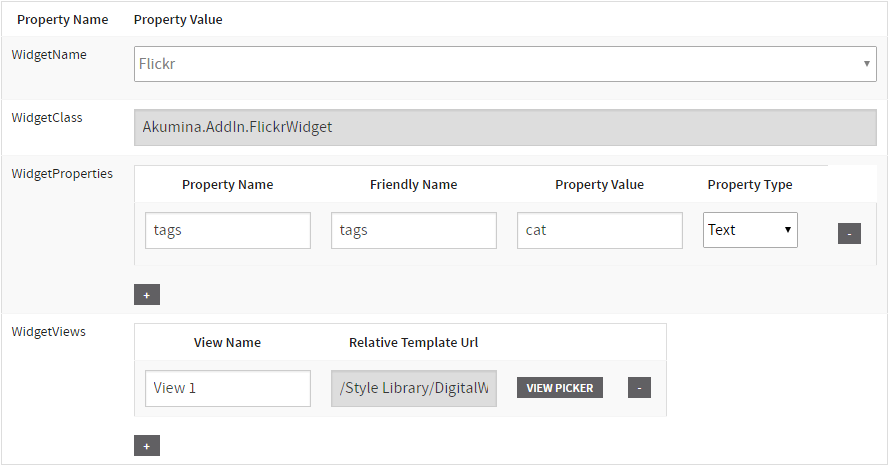
Task: Add a new WidgetProperties row with plus button
Action: [x=146, y=295]
